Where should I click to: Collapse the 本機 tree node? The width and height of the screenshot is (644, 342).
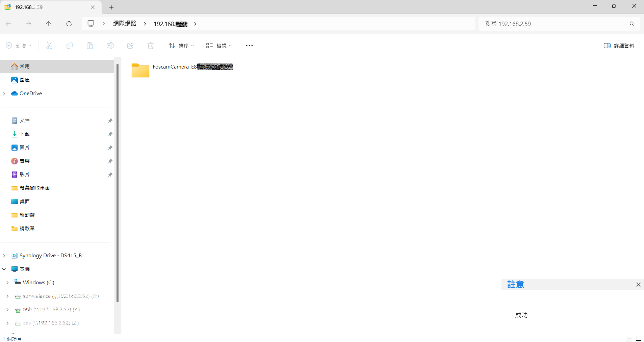point(4,269)
